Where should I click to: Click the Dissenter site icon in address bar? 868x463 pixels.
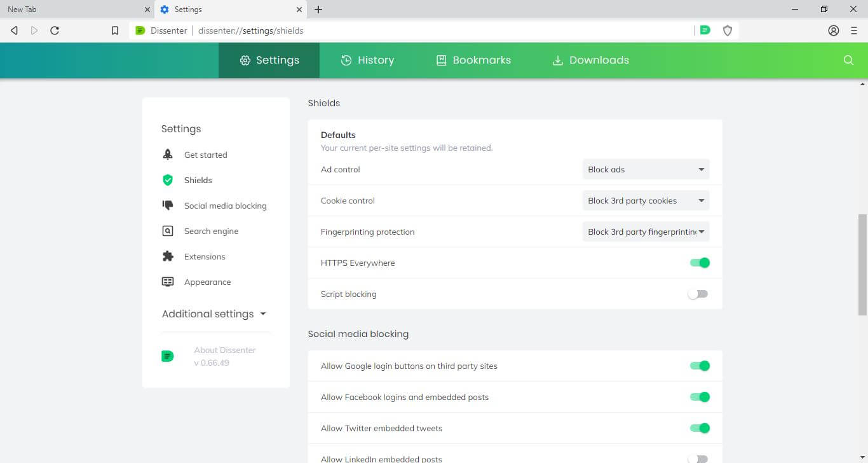(x=140, y=31)
